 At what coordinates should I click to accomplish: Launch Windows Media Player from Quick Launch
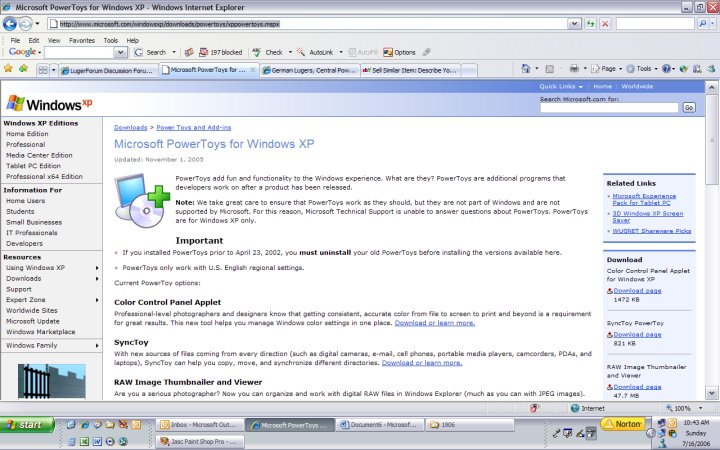click(x=110, y=441)
